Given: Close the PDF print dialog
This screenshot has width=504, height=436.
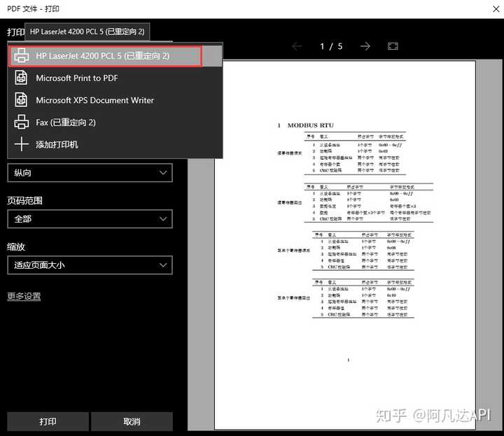Looking at the screenshot, I should click(496, 9).
